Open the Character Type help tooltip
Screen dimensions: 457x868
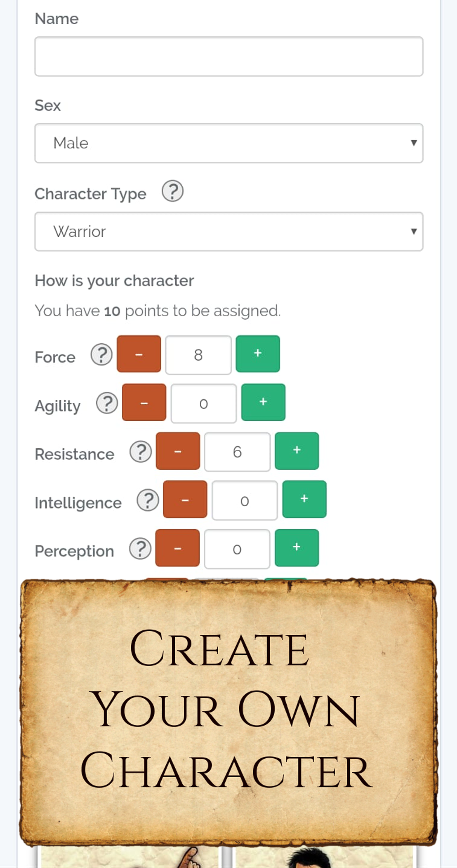172,191
